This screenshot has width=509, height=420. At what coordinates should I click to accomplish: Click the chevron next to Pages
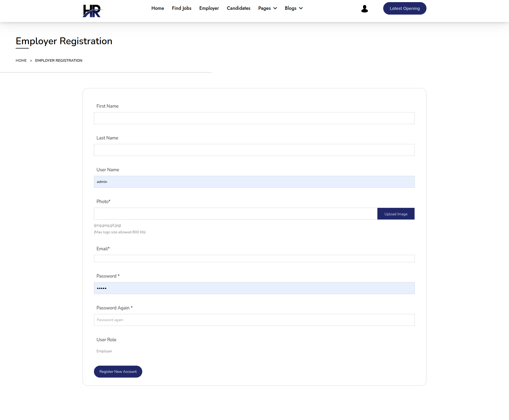coord(275,8)
